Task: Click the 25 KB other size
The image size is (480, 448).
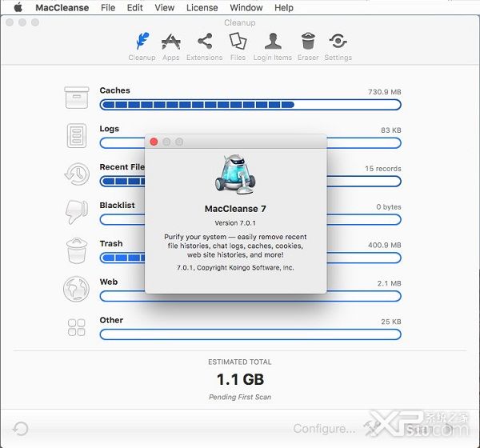Action: pyautogui.click(x=391, y=322)
